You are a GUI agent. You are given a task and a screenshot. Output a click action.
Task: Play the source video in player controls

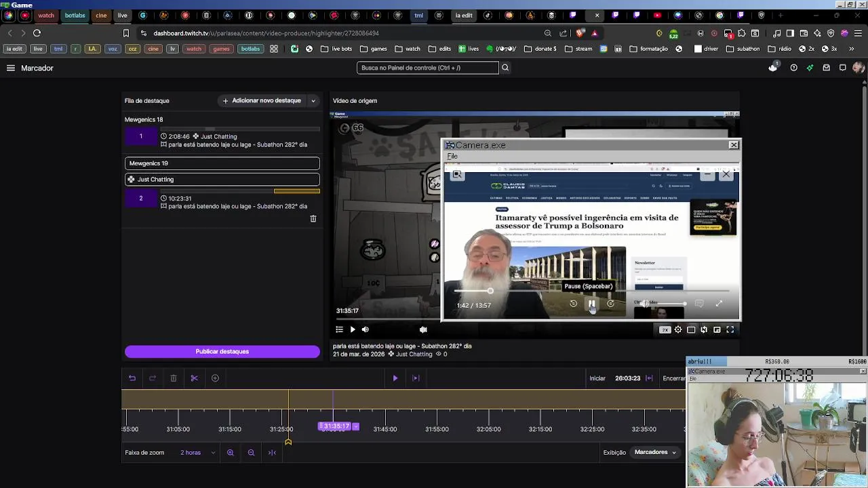click(x=353, y=329)
